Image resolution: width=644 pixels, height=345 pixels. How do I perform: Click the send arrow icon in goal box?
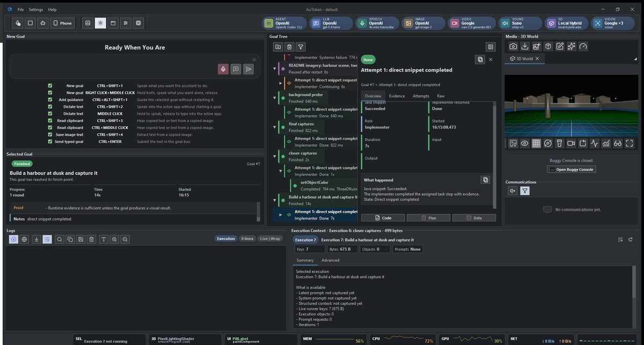pos(248,69)
